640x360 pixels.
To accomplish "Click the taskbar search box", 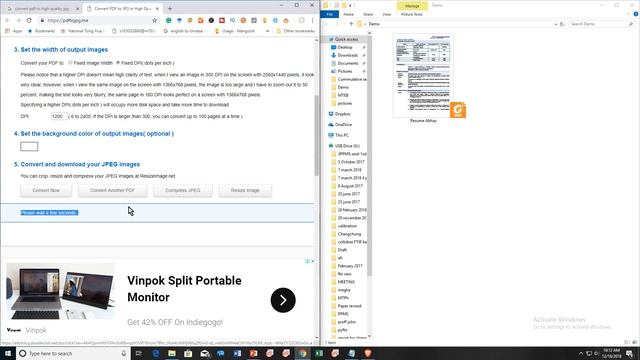I will [73, 353].
